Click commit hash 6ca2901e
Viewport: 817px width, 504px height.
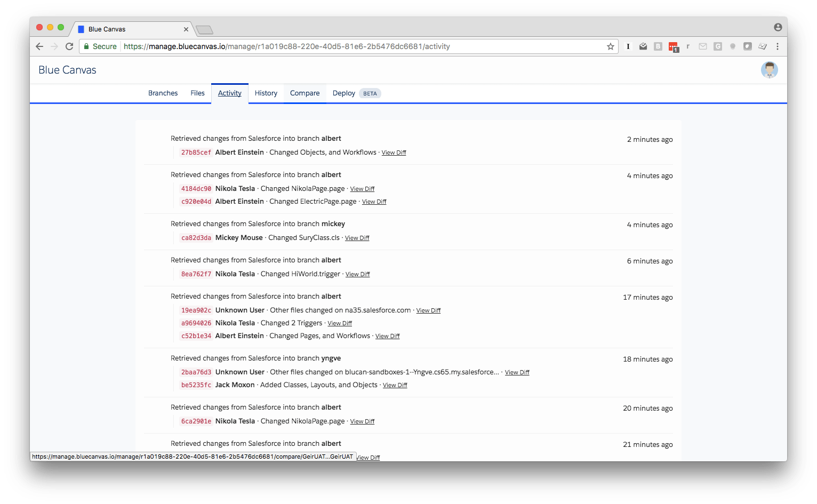196,421
